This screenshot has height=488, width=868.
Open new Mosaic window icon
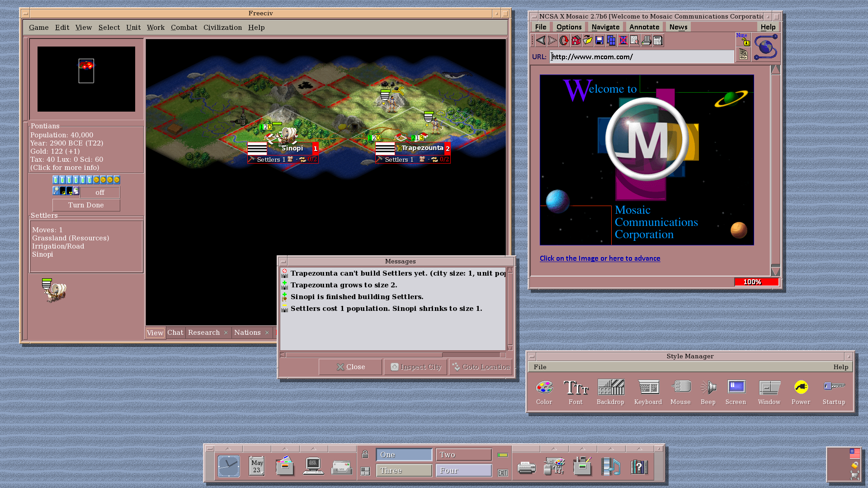pos(611,41)
